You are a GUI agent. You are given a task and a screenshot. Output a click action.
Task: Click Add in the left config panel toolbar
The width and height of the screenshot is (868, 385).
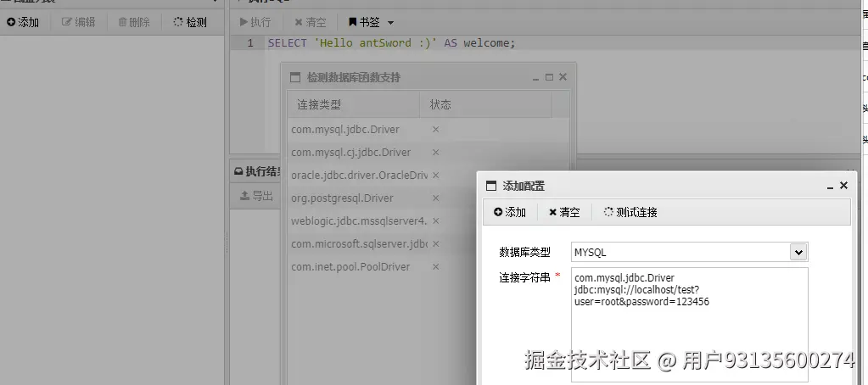click(x=23, y=22)
